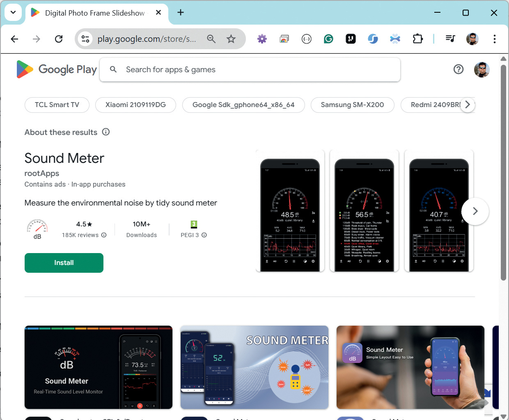Open About these results info icon
Viewport: 509px width, 420px height.
pos(106,132)
